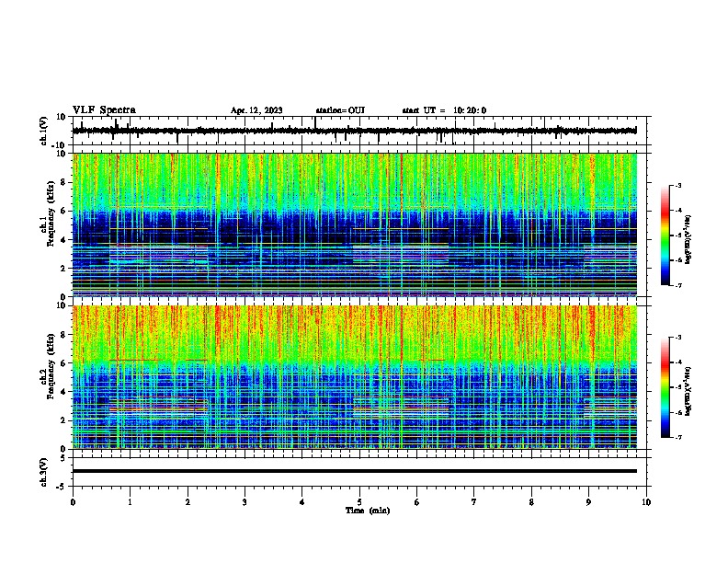This screenshot has height=563, width=728.
Task: Click the "ch.1 Frequency (kHz)" axis label
Action: pos(47,213)
